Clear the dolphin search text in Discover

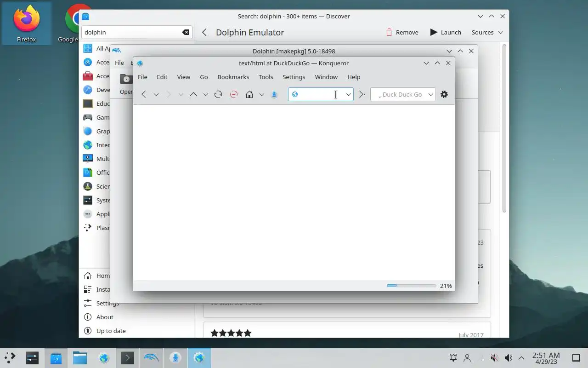point(186,32)
